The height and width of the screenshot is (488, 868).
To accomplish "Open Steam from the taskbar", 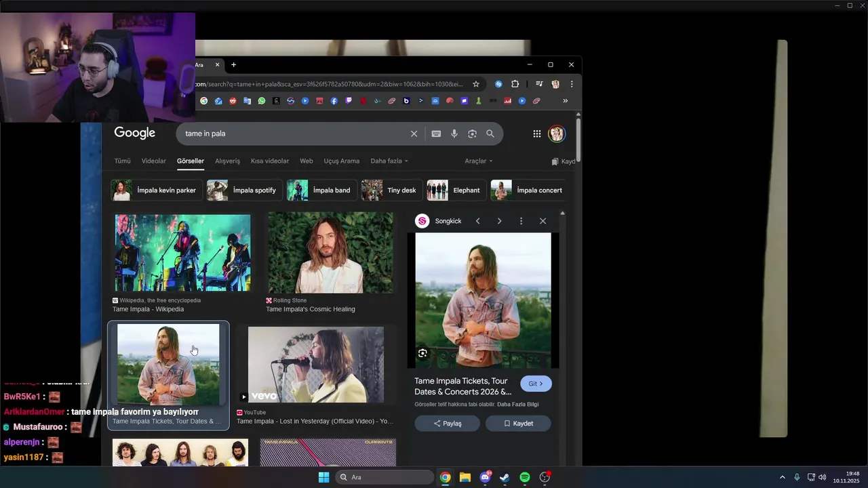I will coord(505,477).
